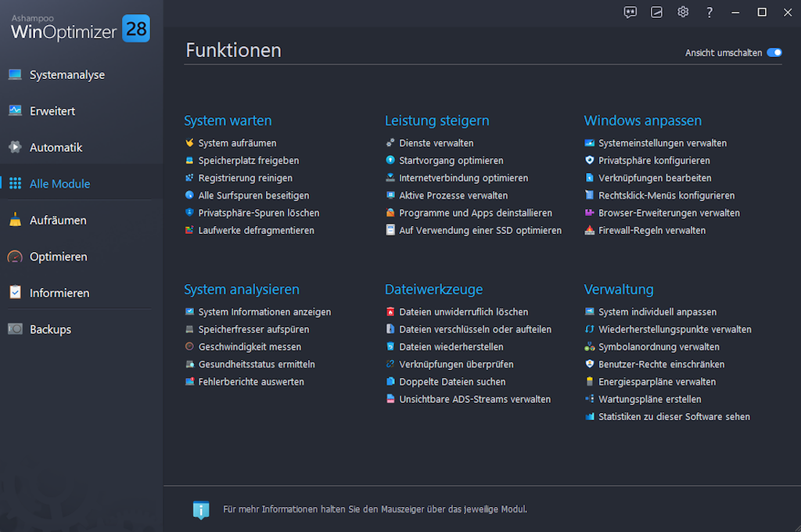Click the Windows anpassen category heading
The height and width of the screenshot is (532, 801).
[x=642, y=120]
